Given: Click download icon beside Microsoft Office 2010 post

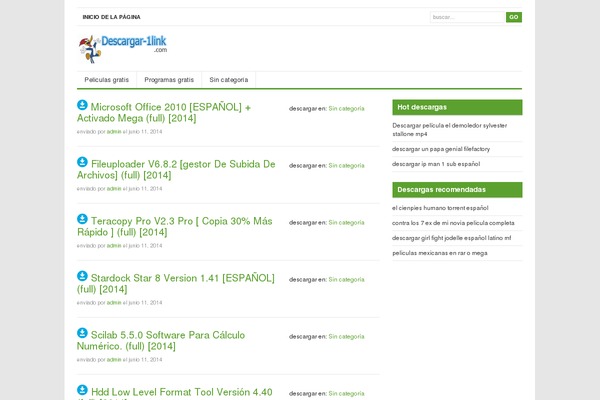Looking at the screenshot, I should pos(82,105).
